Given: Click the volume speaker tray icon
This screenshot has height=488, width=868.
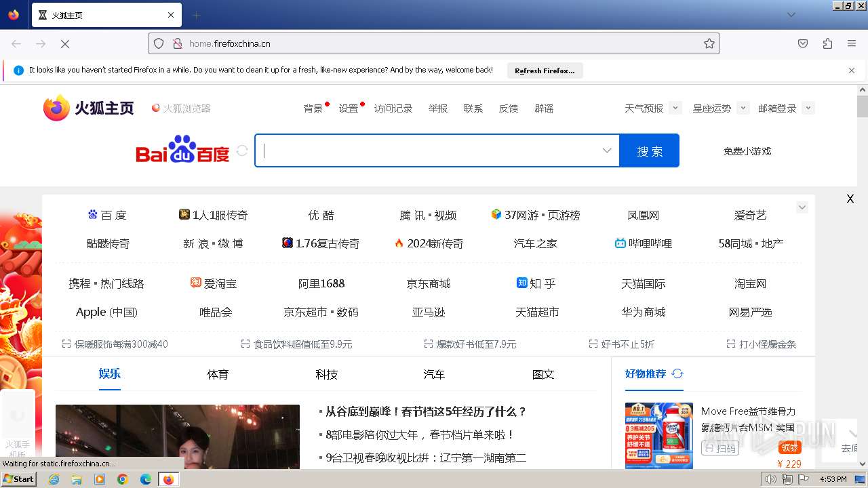Looking at the screenshot, I should [770, 479].
